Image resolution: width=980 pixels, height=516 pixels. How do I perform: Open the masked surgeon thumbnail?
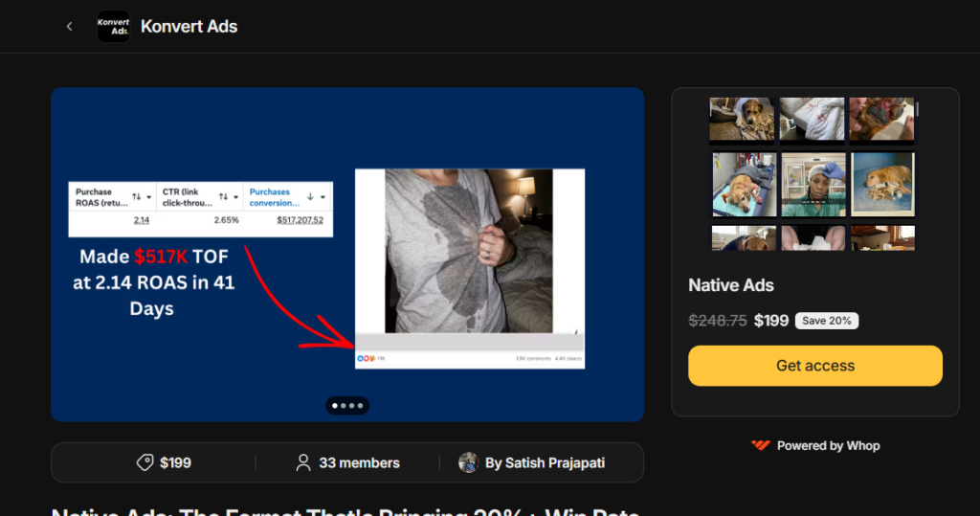[x=813, y=185]
